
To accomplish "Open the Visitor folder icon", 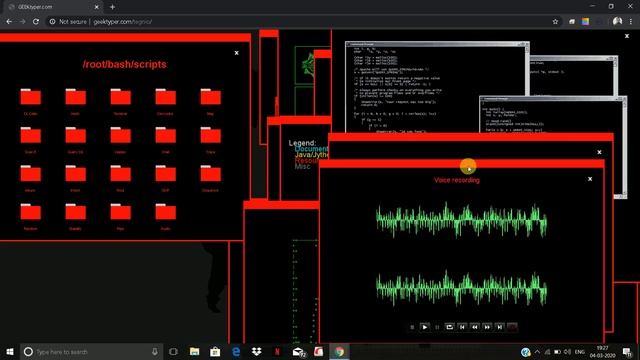I will 120,135.
